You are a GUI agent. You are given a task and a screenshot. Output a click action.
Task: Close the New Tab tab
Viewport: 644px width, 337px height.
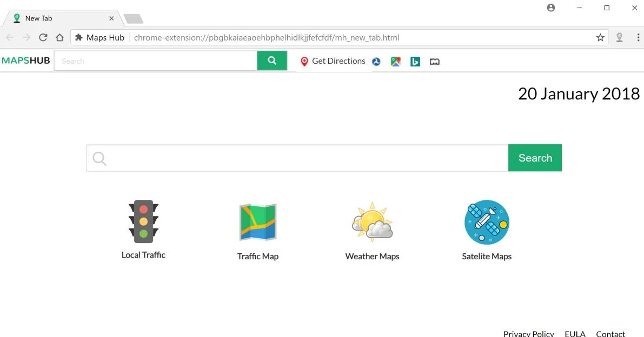111,18
